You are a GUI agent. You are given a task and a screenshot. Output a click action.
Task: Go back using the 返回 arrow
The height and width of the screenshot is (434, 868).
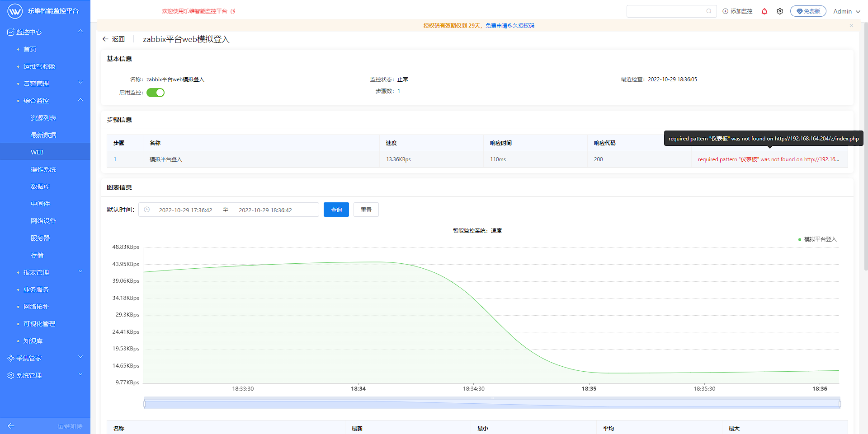pyautogui.click(x=113, y=39)
